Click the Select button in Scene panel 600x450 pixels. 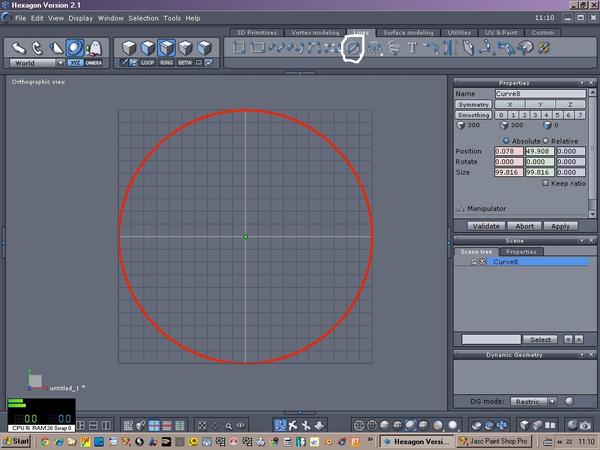540,339
